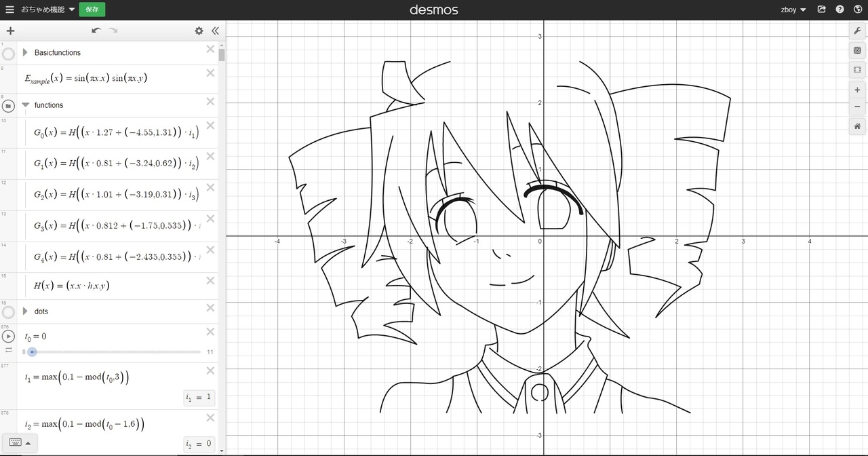Redo the action
This screenshot has width=868, height=456.
(x=113, y=31)
